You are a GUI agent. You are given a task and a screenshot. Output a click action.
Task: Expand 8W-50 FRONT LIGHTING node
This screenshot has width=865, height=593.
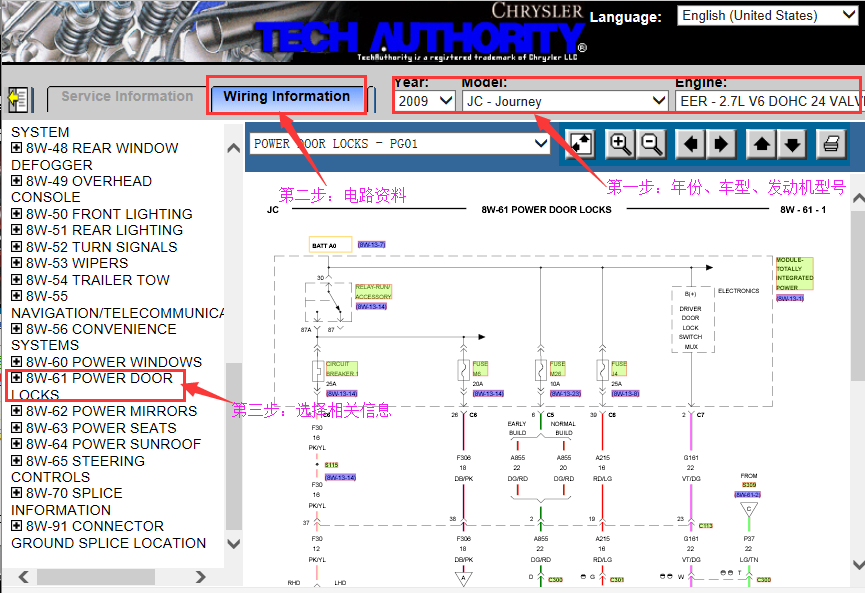pyautogui.click(x=17, y=213)
